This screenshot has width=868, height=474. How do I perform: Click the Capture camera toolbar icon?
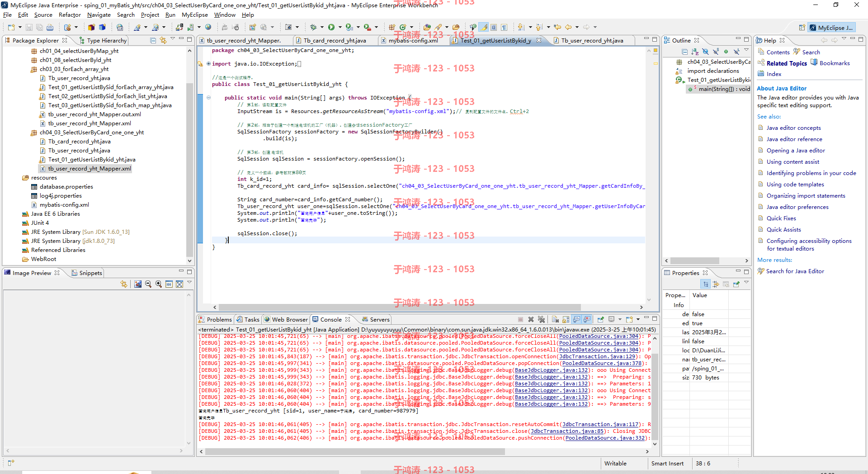click(288, 27)
